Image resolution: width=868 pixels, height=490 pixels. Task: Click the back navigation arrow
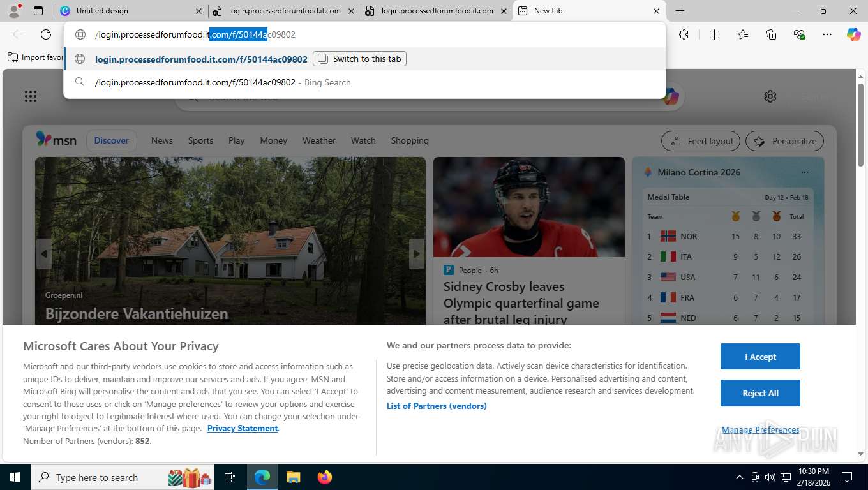[x=18, y=34]
